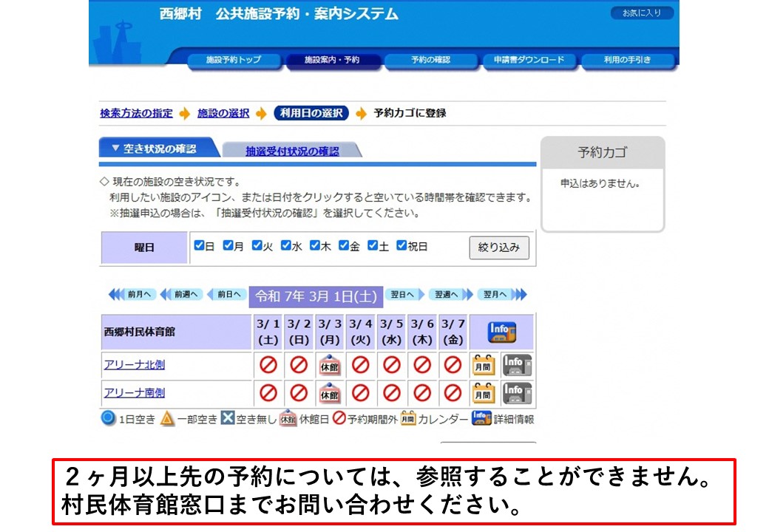Open 西郷村民体育館 Info icon in header
The image size is (769, 532).
click(x=502, y=332)
